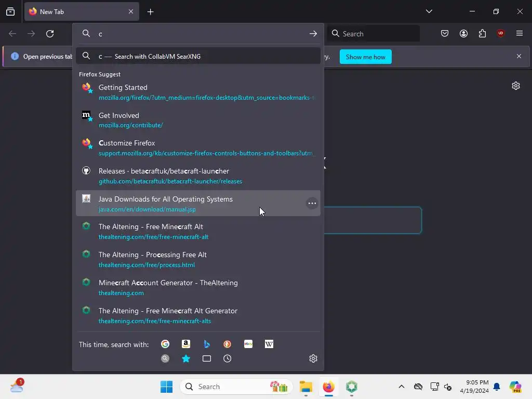Image resolution: width=532 pixels, height=399 pixels.
Task: Open File Explorer from the taskbar
Action: point(305,387)
